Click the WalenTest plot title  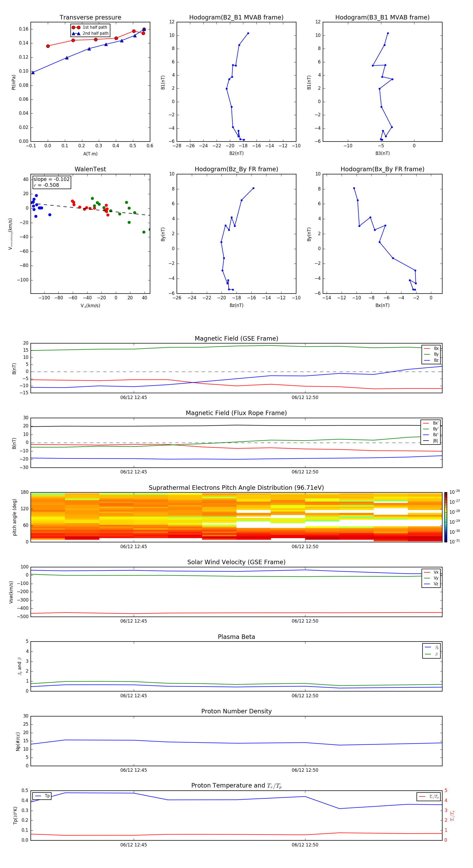pyautogui.click(x=90, y=169)
